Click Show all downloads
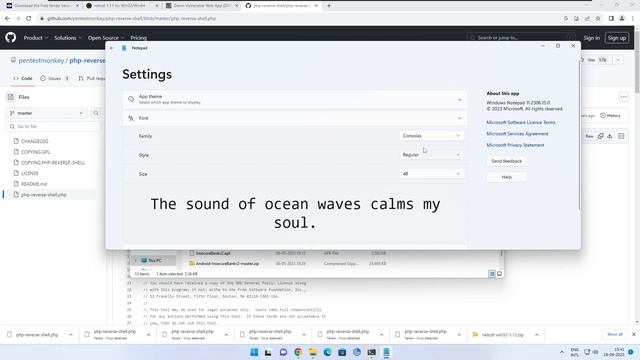640x360 pixels. tap(615, 334)
